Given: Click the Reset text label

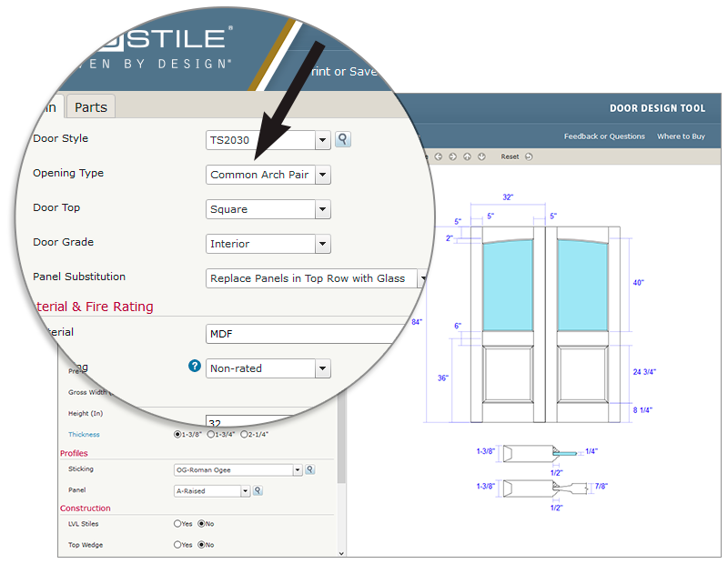Looking at the screenshot, I should coord(510,156).
